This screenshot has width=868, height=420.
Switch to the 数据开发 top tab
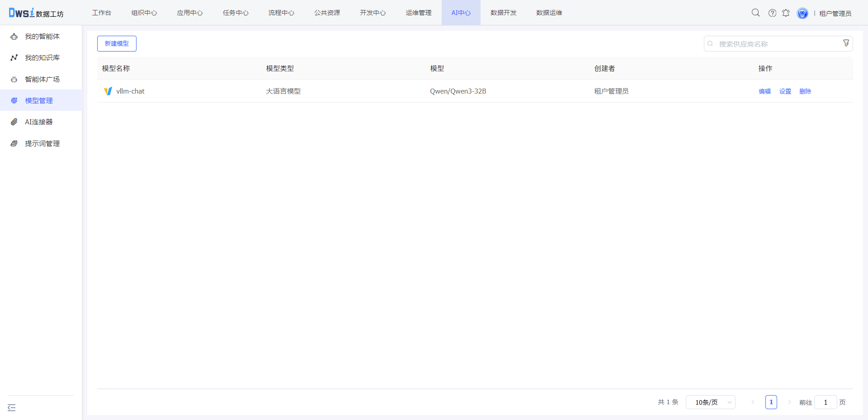point(503,13)
